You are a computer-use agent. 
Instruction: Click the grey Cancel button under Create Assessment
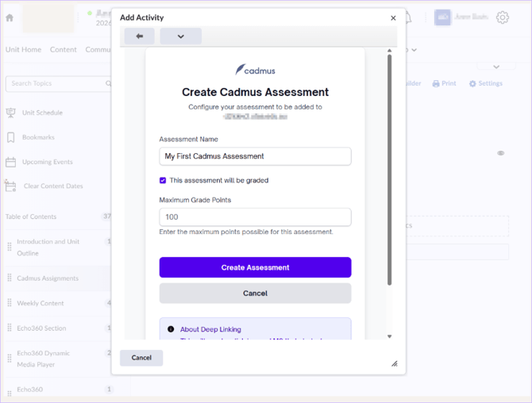[x=255, y=294]
